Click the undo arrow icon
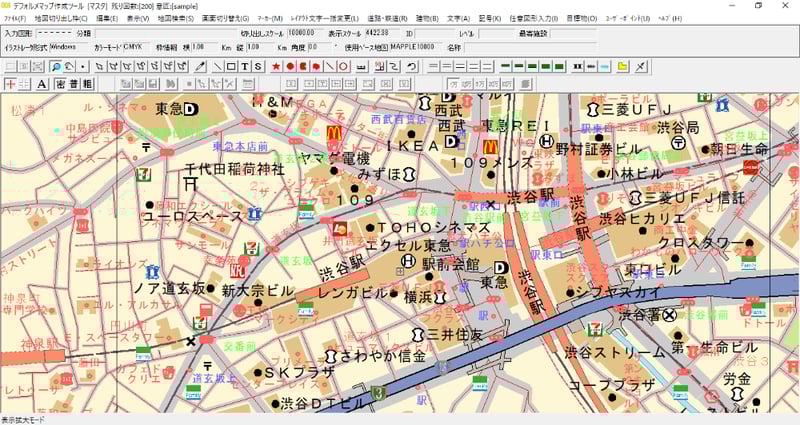Image resolution: width=800 pixels, height=425 pixels. (412, 66)
